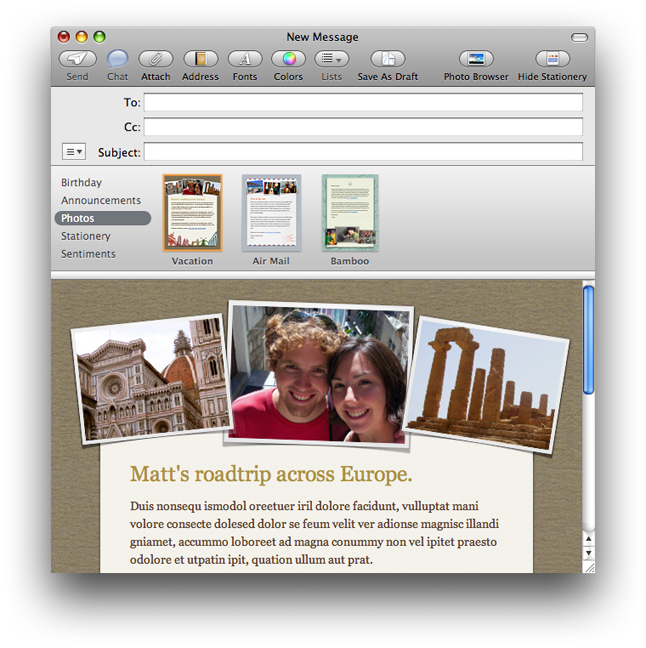The image size is (646, 648).
Task: Choose the Sentiments category
Action: [88, 254]
